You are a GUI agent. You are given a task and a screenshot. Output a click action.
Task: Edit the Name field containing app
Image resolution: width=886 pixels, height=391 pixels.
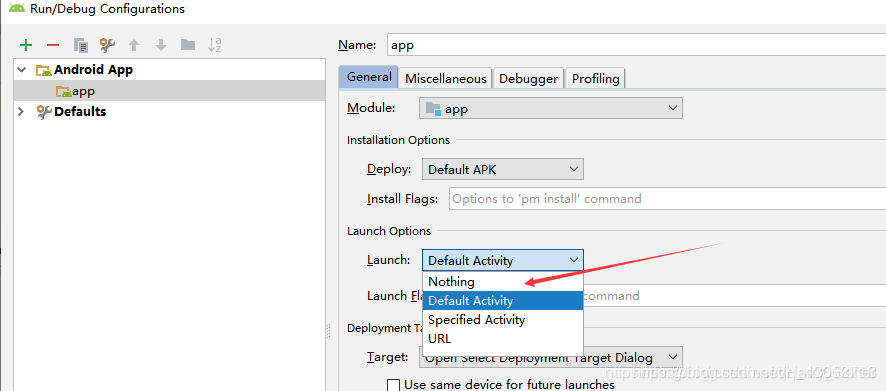point(636,45)
